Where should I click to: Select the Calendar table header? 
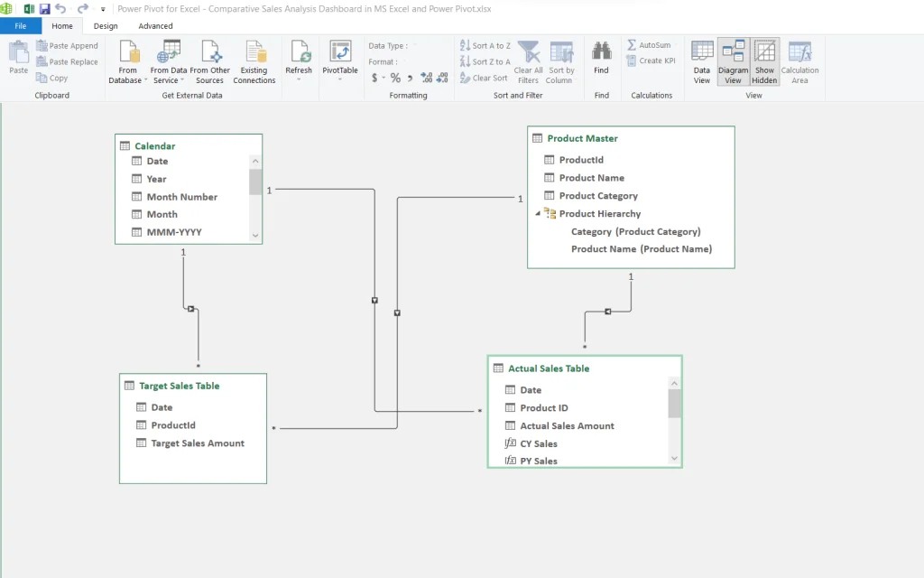pos(189,145)
